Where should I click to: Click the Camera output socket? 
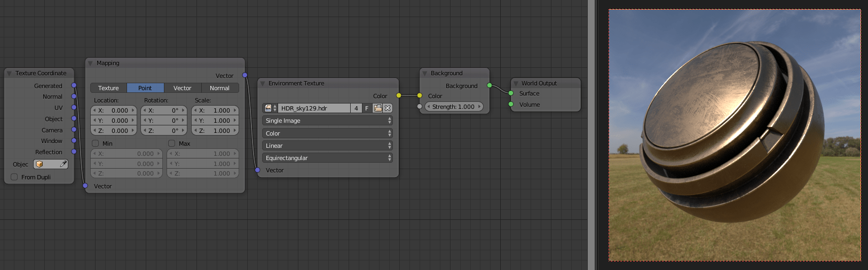[x=74, y=130]
